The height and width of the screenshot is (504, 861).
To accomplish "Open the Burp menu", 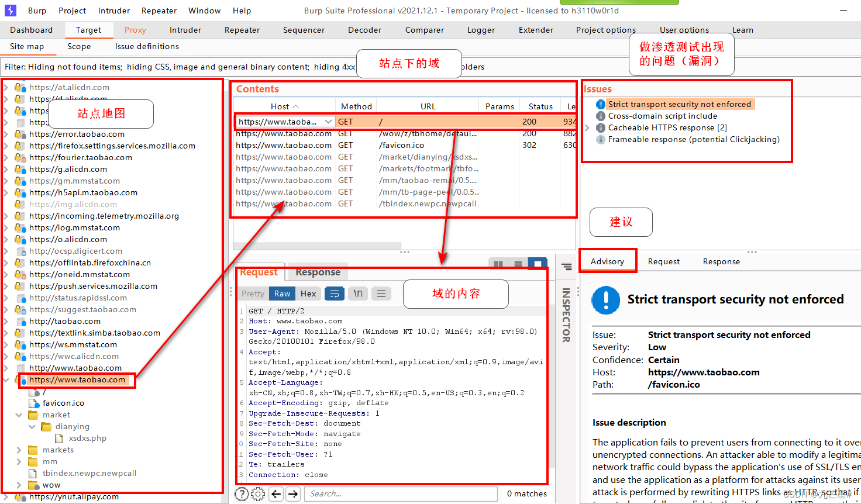I will pos(37,11).
